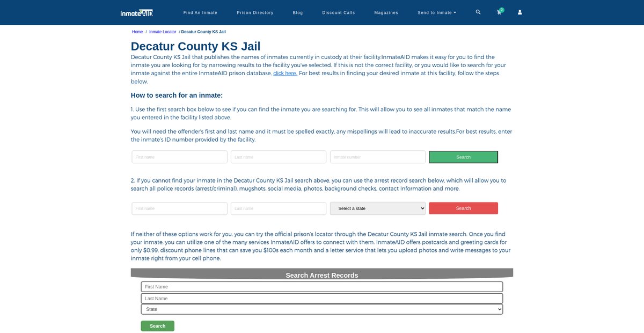
Task: Open Find An Inmate menu item
Action: coord(200,12)
